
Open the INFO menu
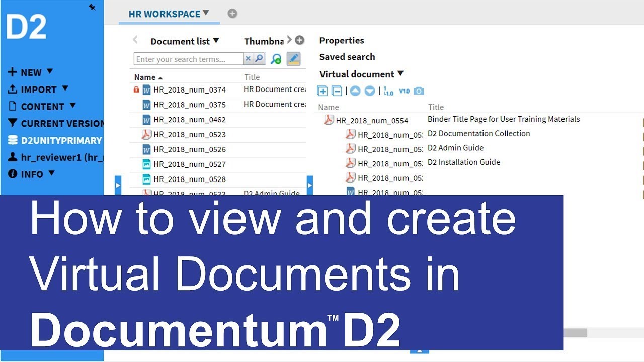31,174
